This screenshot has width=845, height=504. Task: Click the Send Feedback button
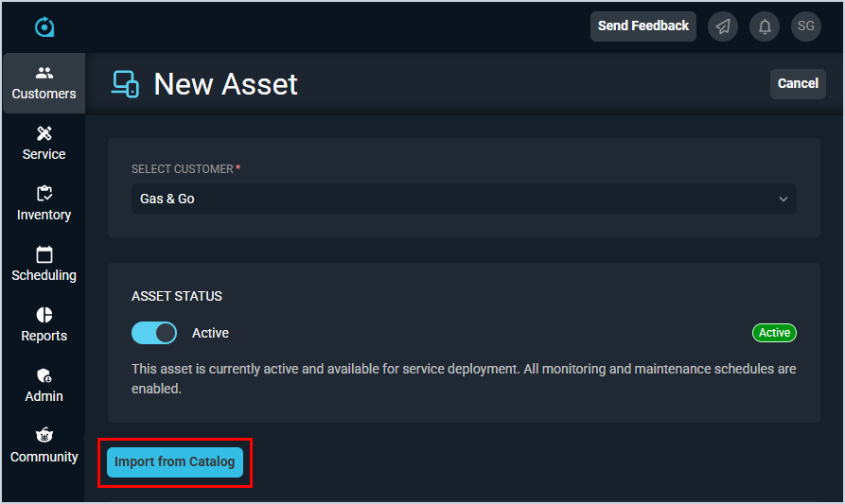click(x=643, y=26)
